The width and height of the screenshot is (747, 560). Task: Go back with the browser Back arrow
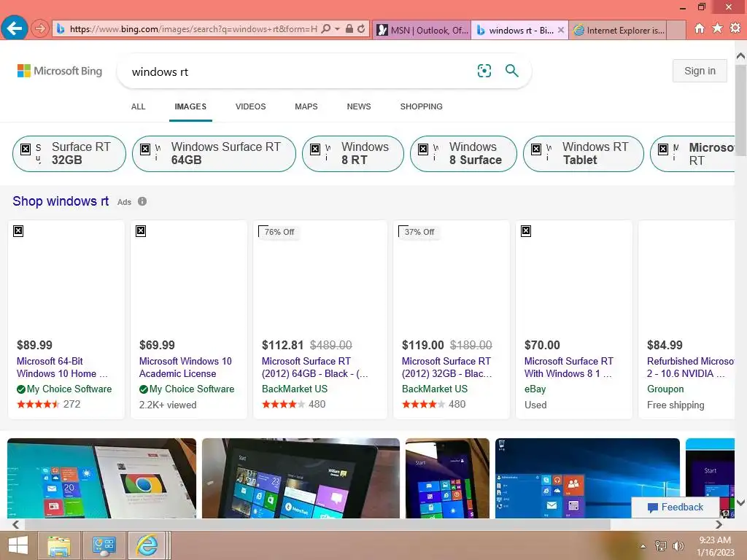[15, 28]
